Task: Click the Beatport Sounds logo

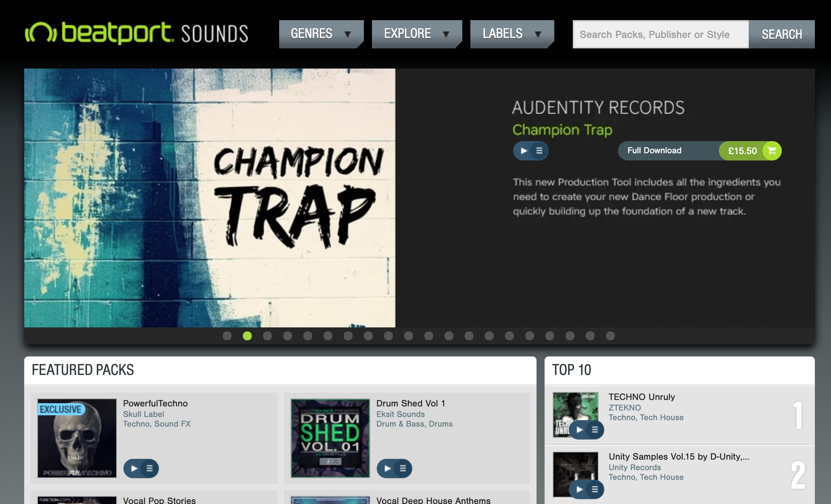Action: pos(137,33)
